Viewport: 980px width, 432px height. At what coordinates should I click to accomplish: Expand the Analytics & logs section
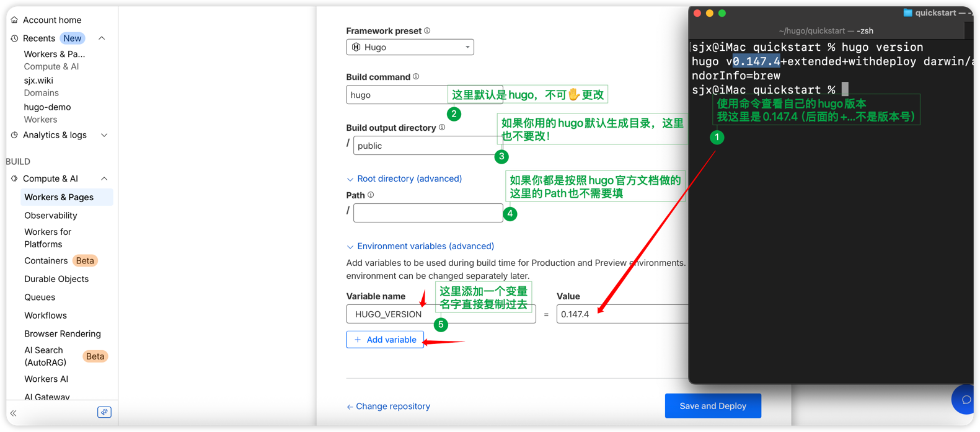pyautogui.click(x=104, y=135)
